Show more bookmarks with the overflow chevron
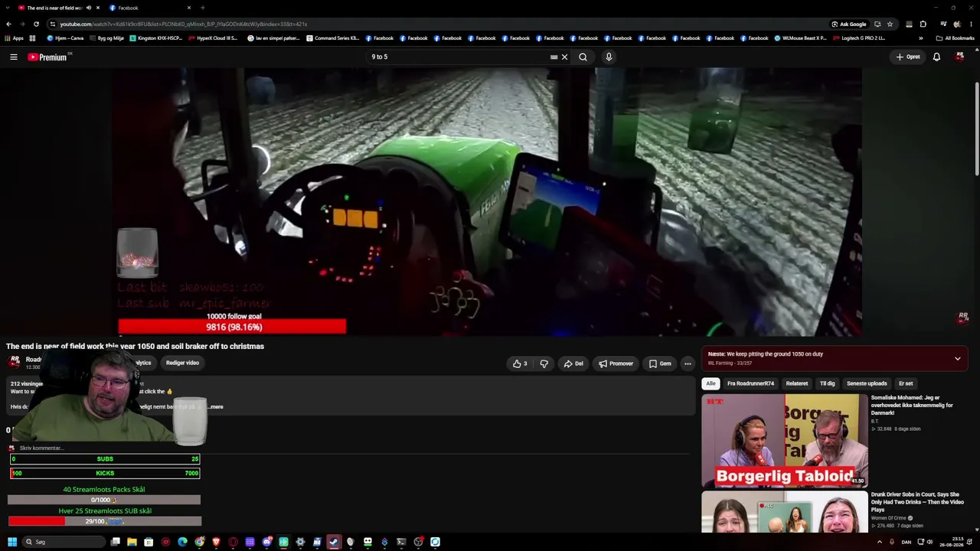The width and height of the screenshot is (980, 551). [920, 37]
